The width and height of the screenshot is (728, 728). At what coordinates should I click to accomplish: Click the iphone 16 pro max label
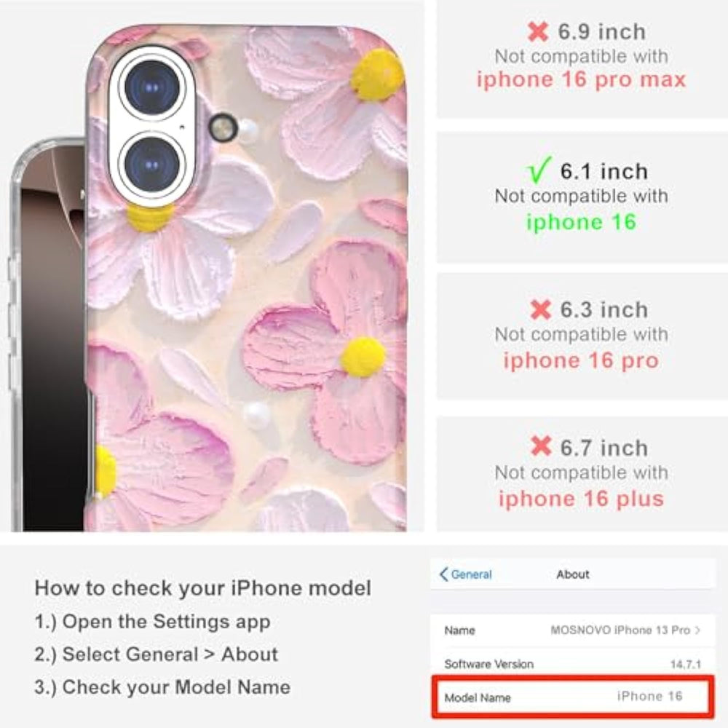[581, 79]
